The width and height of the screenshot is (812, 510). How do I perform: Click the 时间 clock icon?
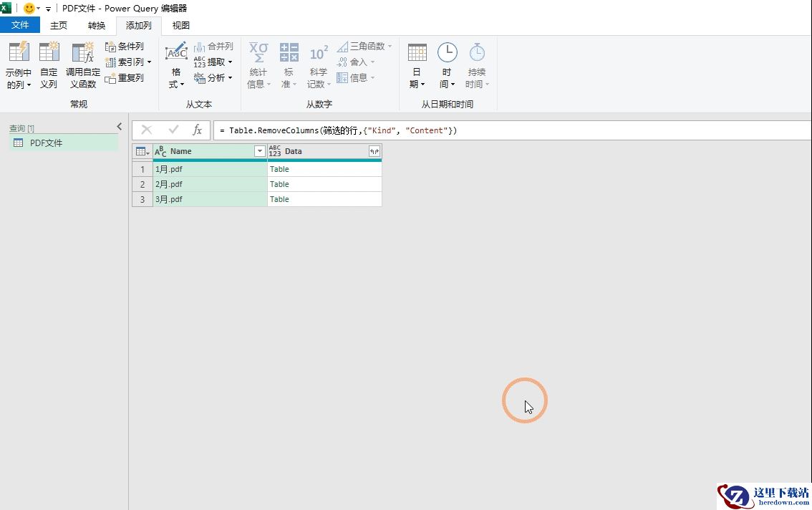click(447, 52)
